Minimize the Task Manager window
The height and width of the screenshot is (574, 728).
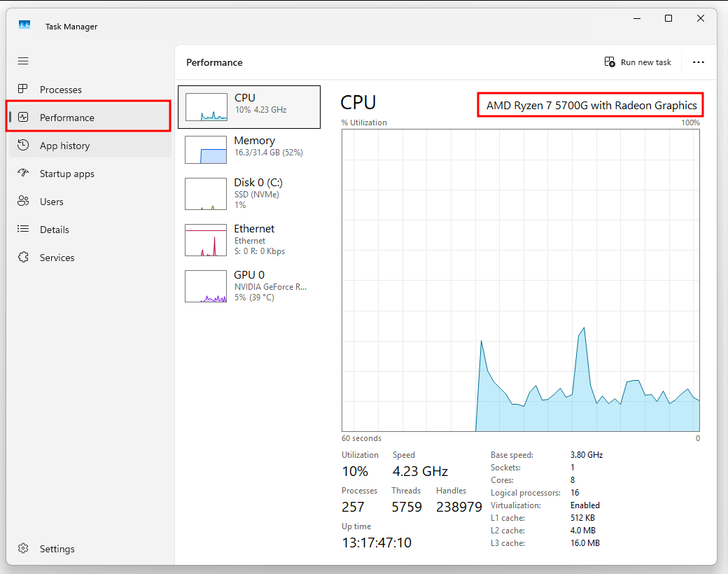click(637, 19)
